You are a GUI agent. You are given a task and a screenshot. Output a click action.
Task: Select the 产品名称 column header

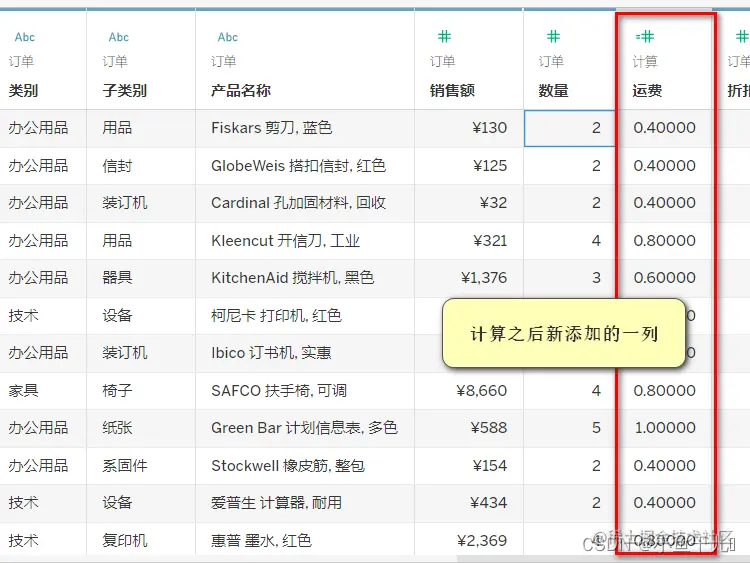(241, 90)
